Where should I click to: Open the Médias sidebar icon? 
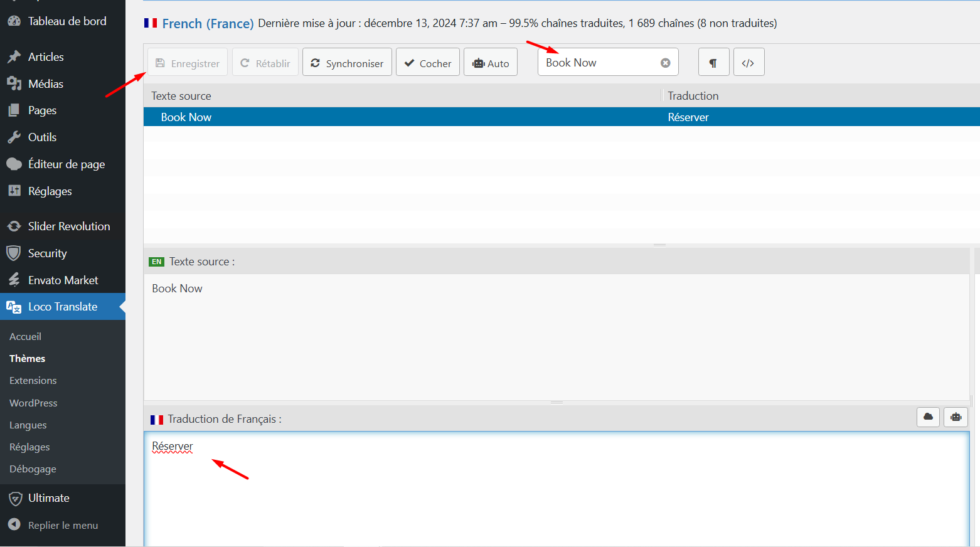14,83
